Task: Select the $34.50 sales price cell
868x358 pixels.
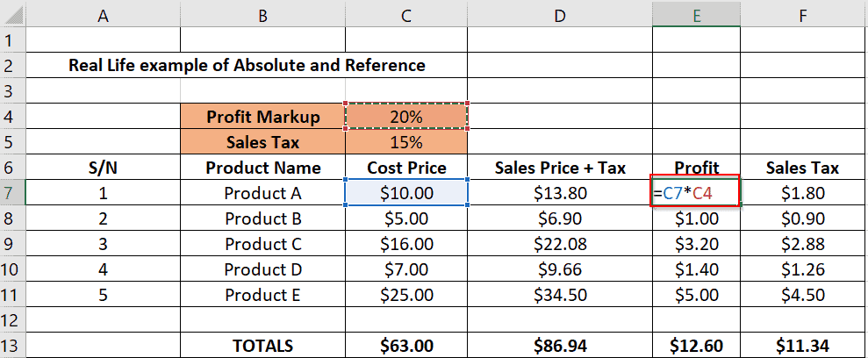Action: [x=560, y=295]
